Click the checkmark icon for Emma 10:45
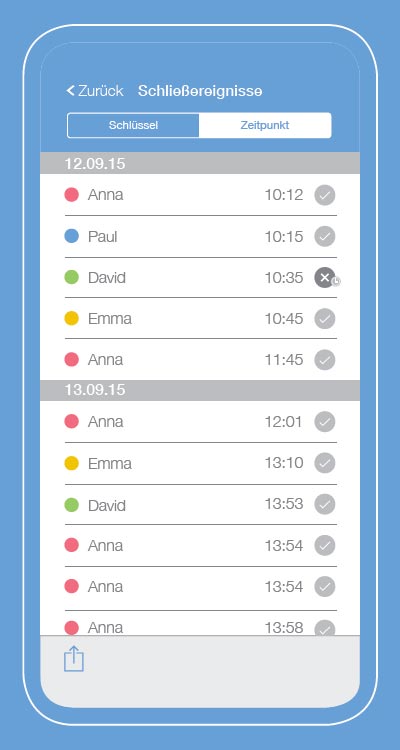 325,319
